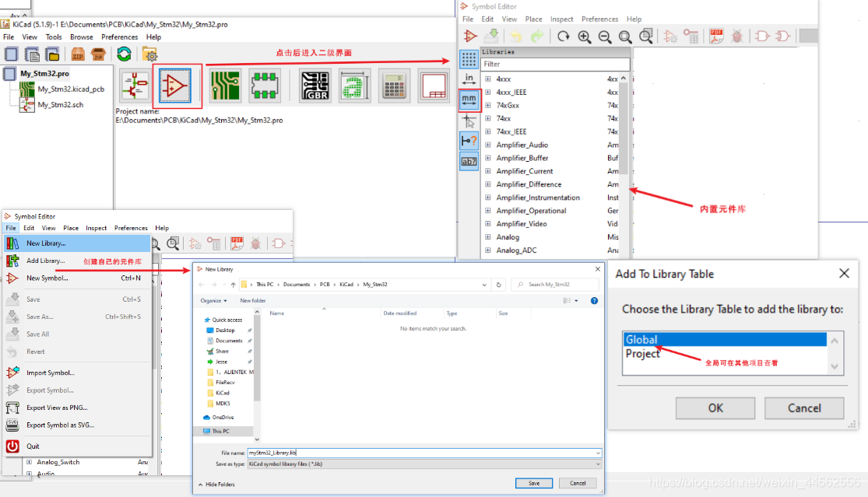This screenshot has width=868, height=497.
Task: Open Preferences menu in KiCad manager
Action: (120, 37)
